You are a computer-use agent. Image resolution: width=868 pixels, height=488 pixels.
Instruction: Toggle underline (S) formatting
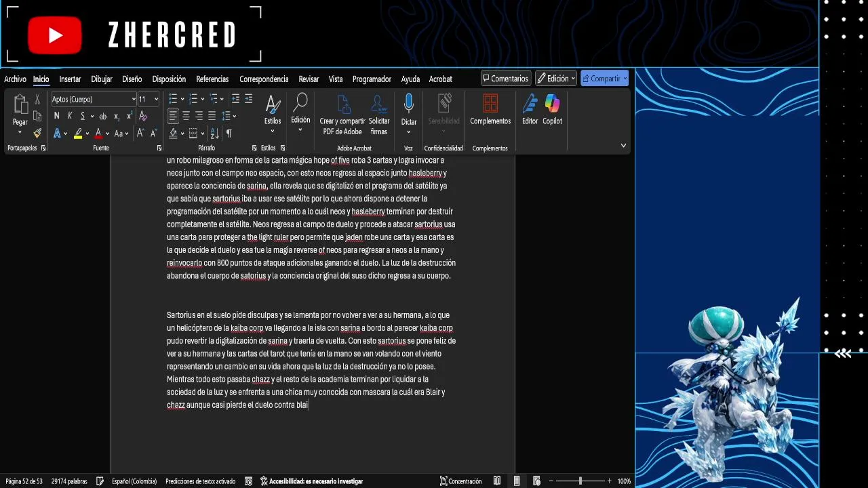(83, 116)
